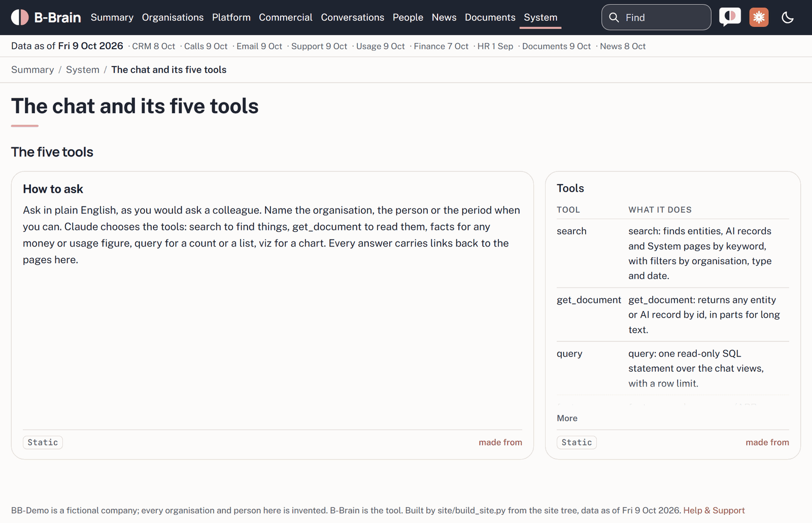The width and height of the screenshot is (812, 523).
Task: Open the Organisations nav menu
Action: click(173, 17)
